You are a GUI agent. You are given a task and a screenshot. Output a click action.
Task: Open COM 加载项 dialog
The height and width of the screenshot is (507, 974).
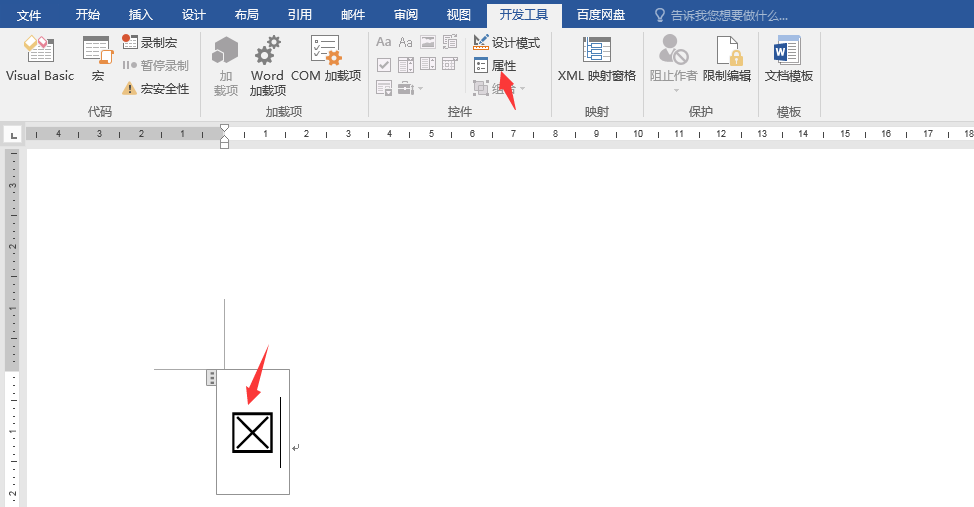click(x=326, y=59)
